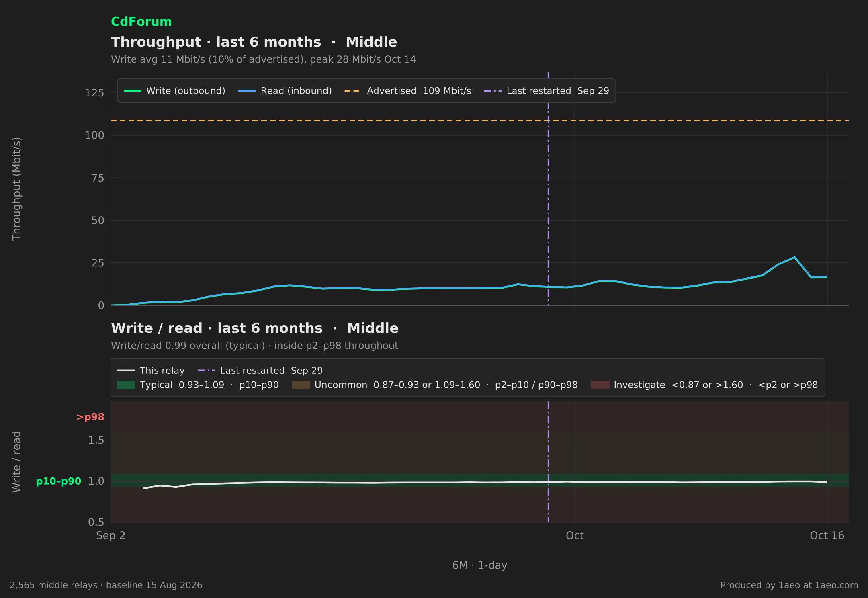Click the throughput peak near Oct 14

[794, 257]
